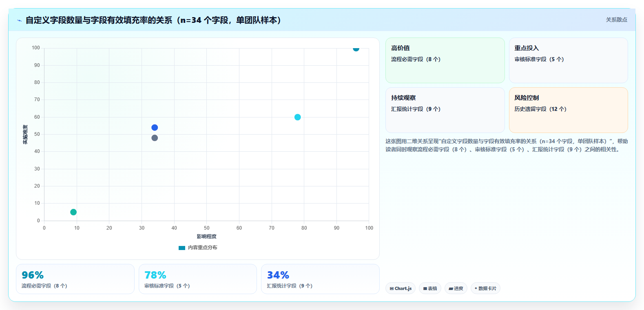This screenshot has height=310, width=644.
Task: Open the 重点投入 quadrant card
Action: [568, 60]
